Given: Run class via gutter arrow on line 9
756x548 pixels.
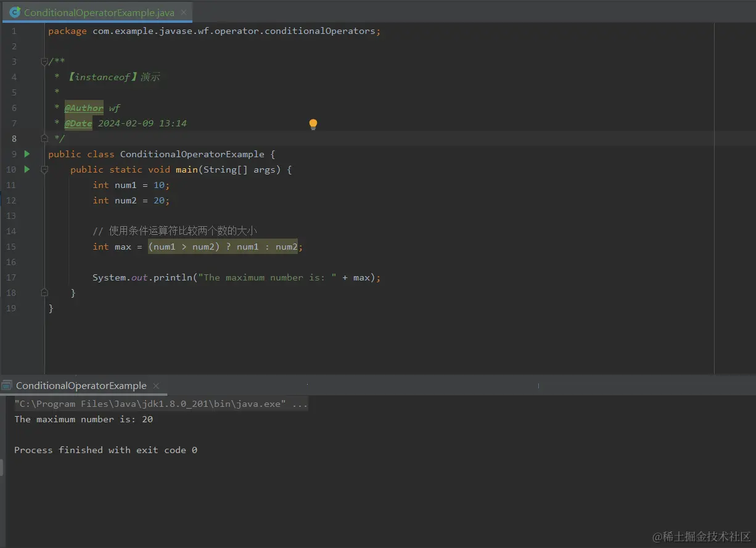Looking at the screenshot, I should point(27,153).
